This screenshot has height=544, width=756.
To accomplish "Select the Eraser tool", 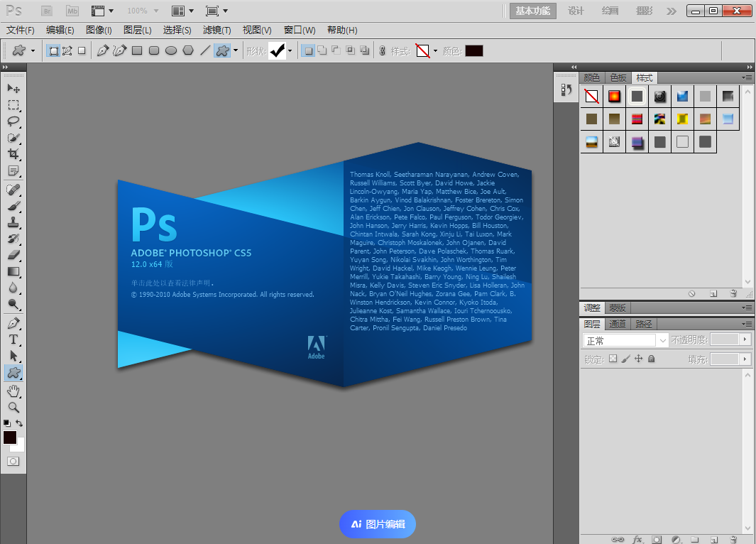I will point(13,255).
